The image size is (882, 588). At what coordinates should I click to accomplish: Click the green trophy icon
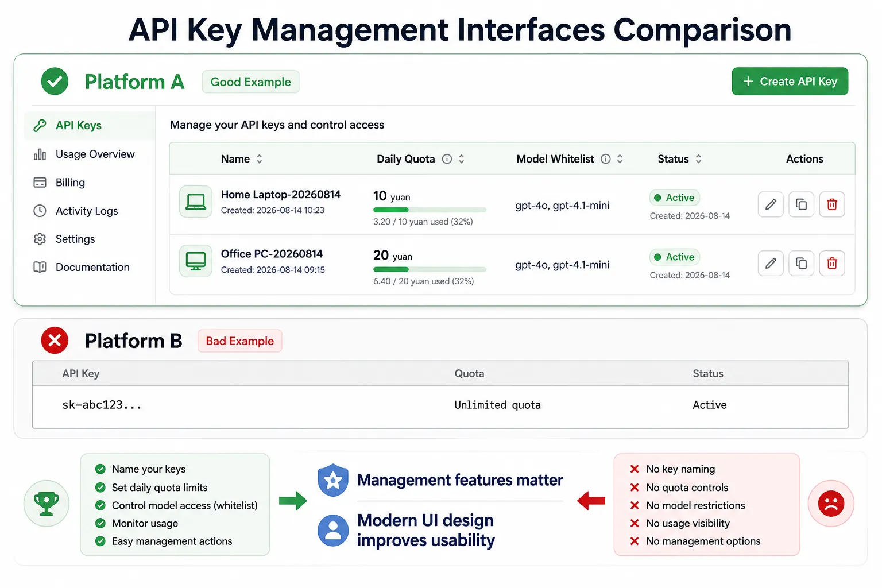tap(47, 504)
